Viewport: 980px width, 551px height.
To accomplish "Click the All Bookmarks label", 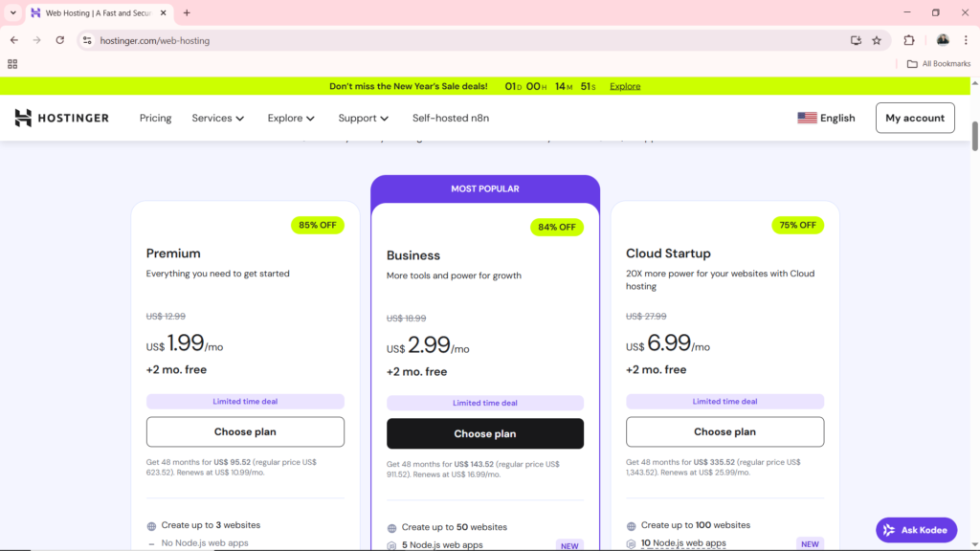I will tap(939, 63).
